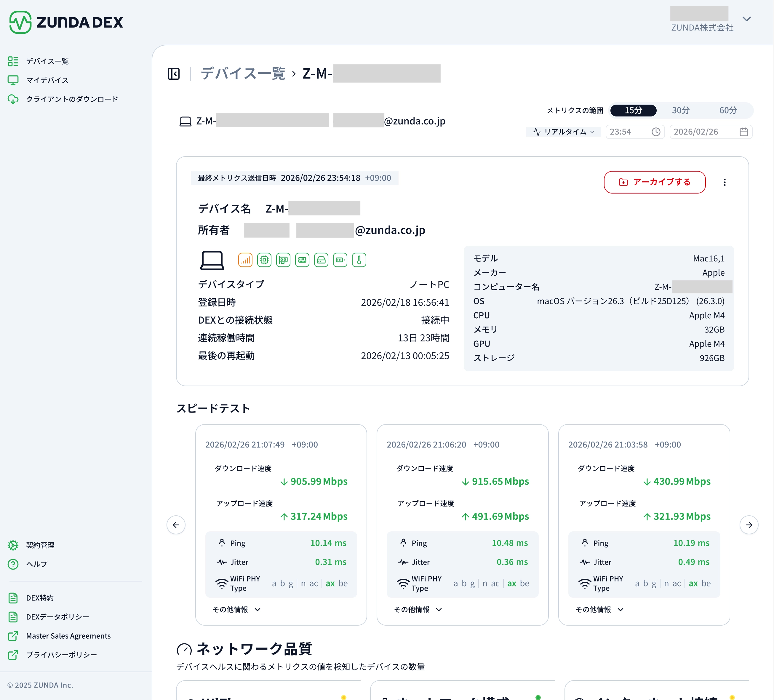Click the memory RAM status icon

click(302, 260)
